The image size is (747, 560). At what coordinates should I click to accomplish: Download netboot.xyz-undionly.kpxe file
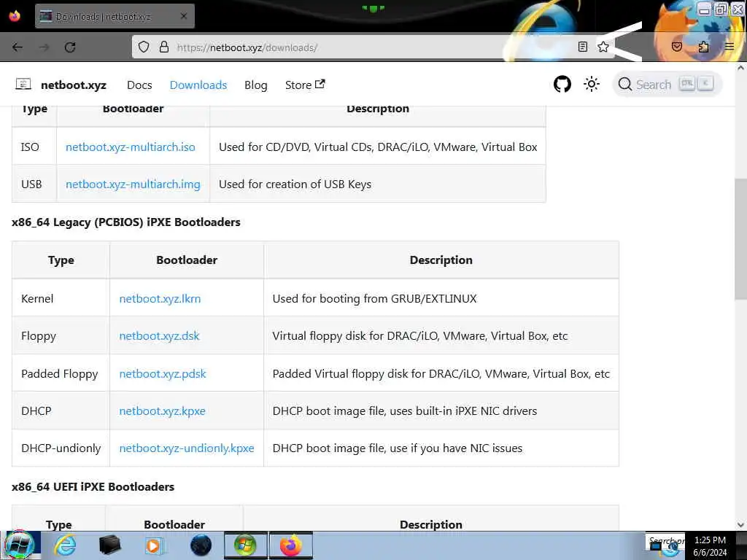point(187,448)
